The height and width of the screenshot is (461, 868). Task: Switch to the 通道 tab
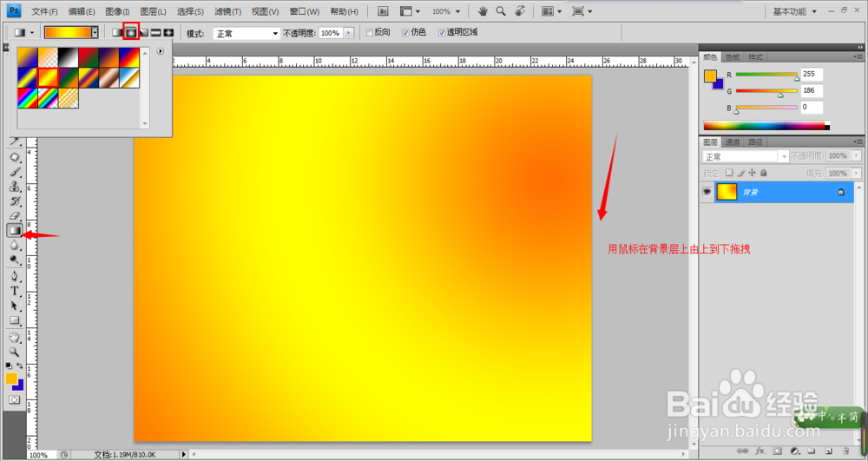[x=733, y=142]
